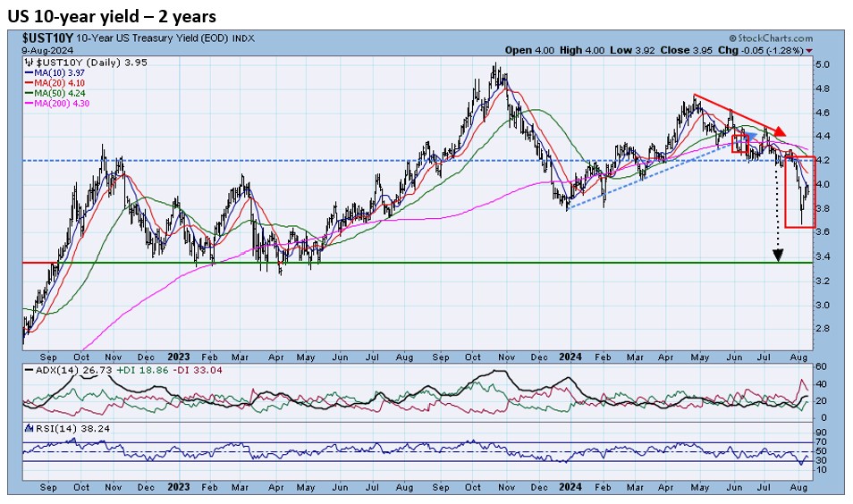
Task: Click the 2.8 yield axis label
Action: click(x=823, y=328)
